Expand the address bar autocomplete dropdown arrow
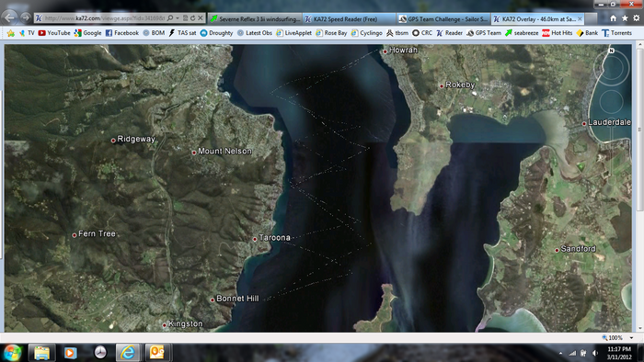Screen dimensions: 644x362 178,18
